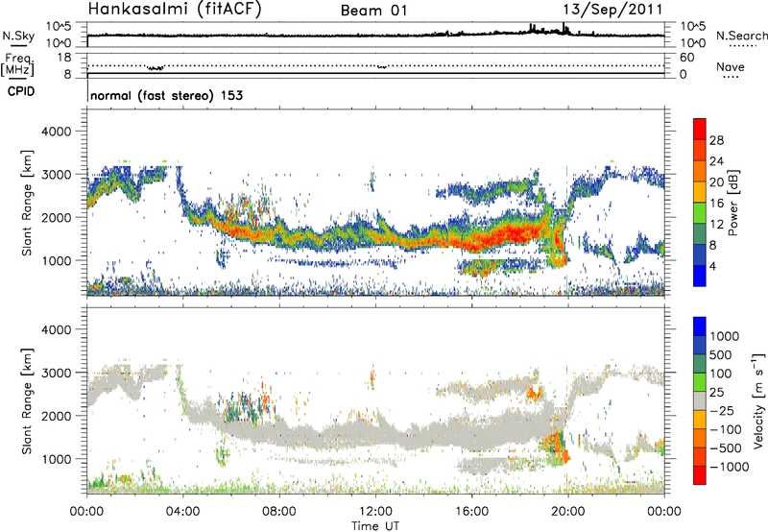
Task: Click power panel 'Slant Range [km]' axis label
Action: [x=27, y=203]
